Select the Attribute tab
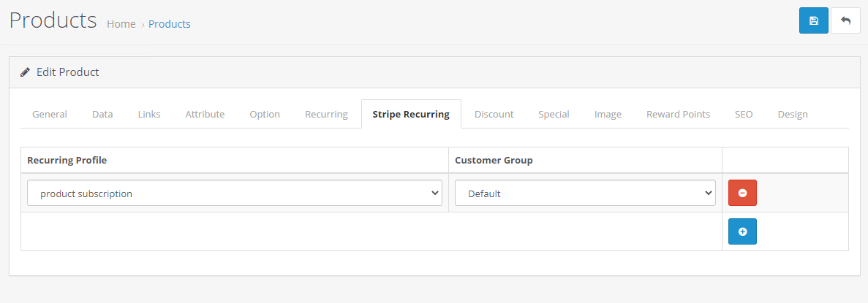The width and height of the screenshot is (868, 303). pos(205,115)
